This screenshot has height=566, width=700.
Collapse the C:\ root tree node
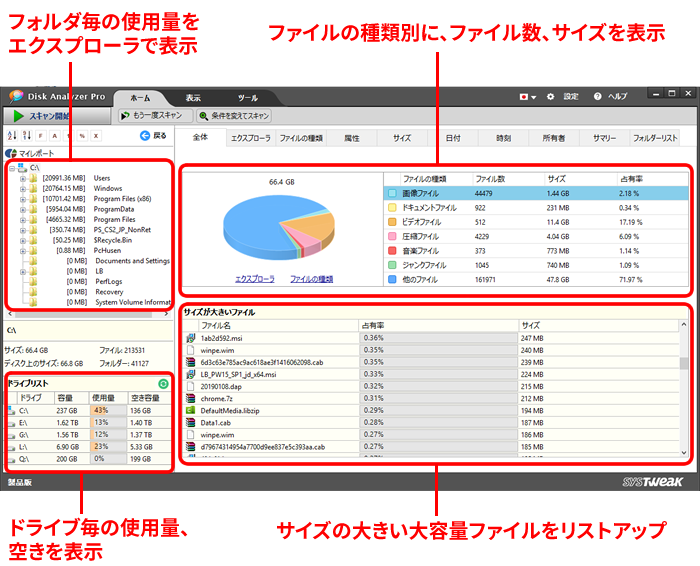pyautogui.click(x=12, y=168)
